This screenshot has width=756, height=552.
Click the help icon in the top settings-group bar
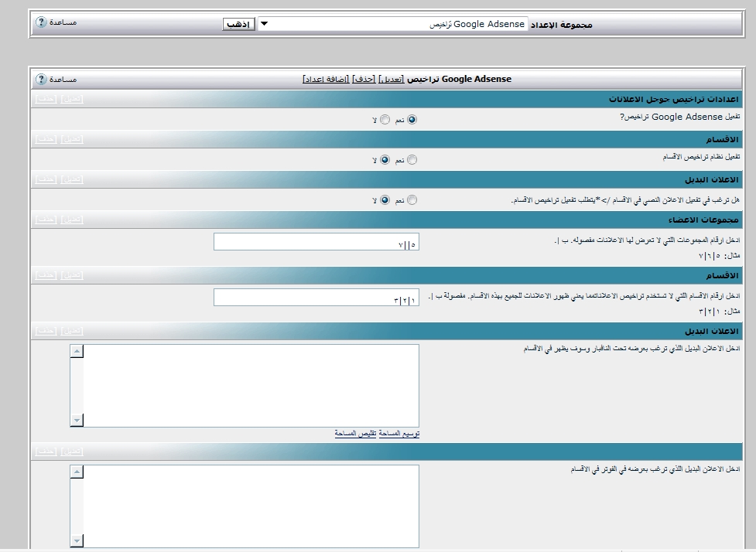coord(42,22)
